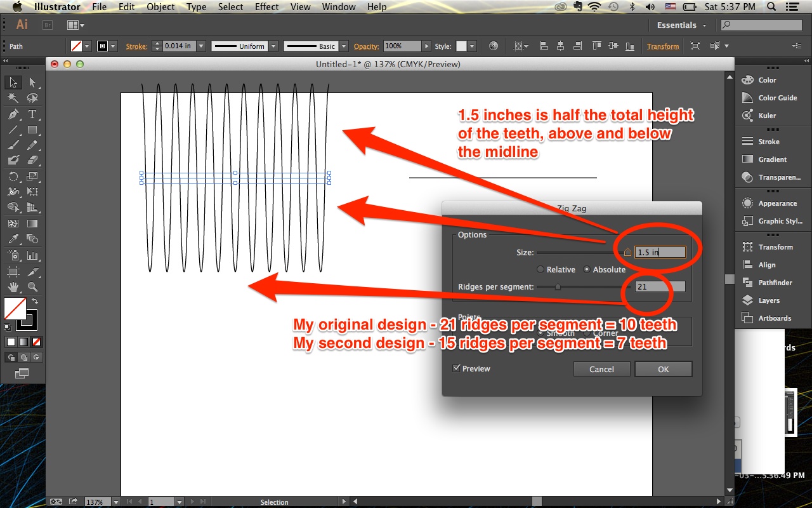Select the Column Graph tool

click(32, 255)
